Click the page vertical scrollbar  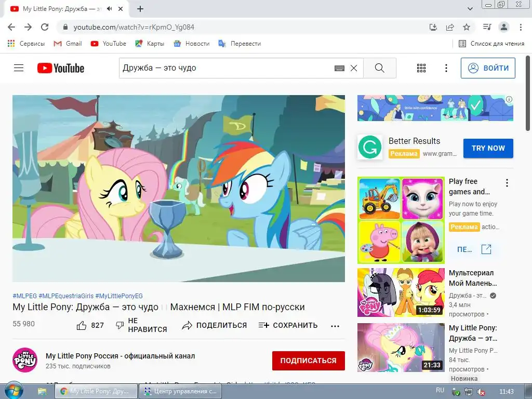click(528, 94)
